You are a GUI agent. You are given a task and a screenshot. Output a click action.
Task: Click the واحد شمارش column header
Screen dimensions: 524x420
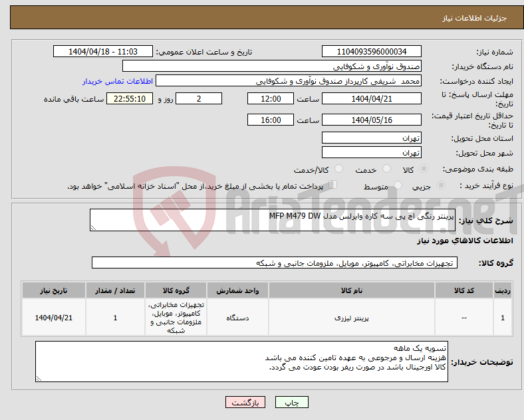coord(237,290)
